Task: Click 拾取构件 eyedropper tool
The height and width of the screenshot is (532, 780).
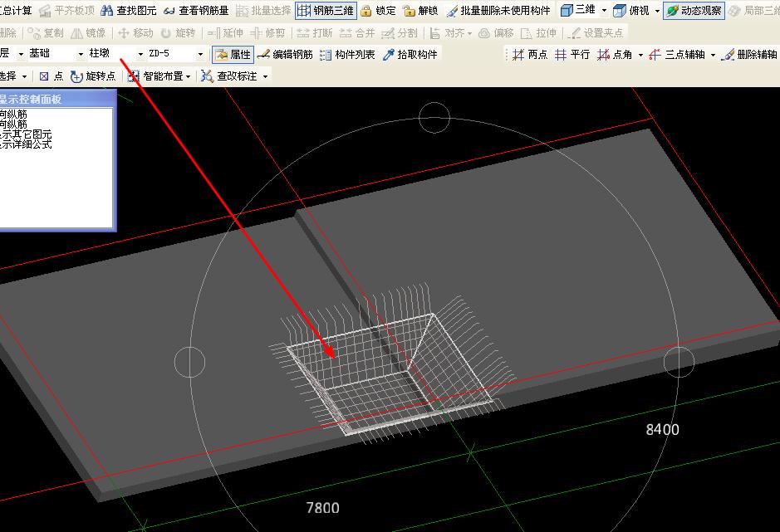Action: coord(410,54)
